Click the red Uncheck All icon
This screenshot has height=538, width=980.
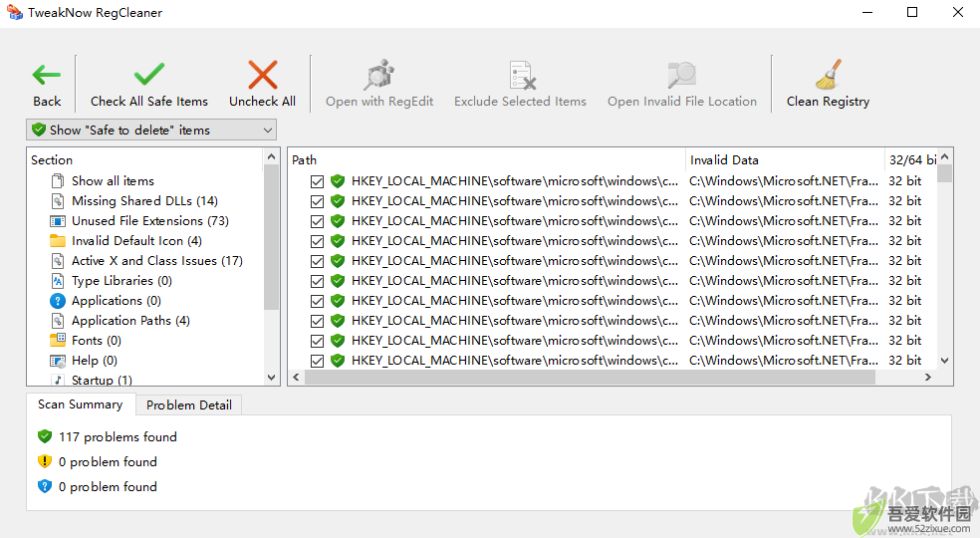[x=263, y=75]
